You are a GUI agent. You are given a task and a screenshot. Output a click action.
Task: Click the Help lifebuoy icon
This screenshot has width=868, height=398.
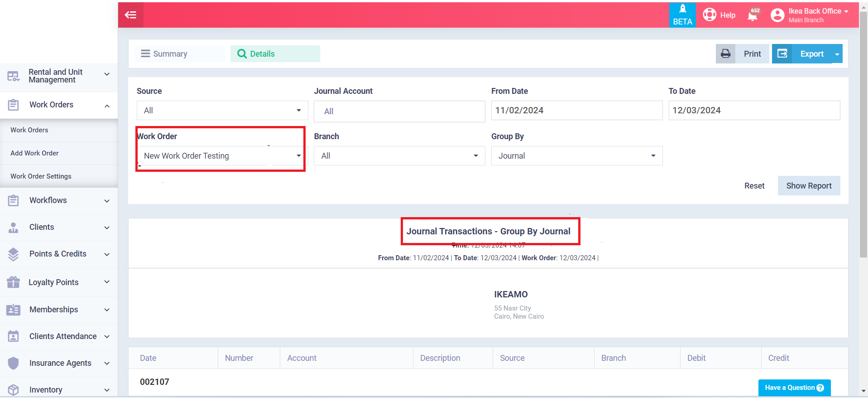pos(709,15)
